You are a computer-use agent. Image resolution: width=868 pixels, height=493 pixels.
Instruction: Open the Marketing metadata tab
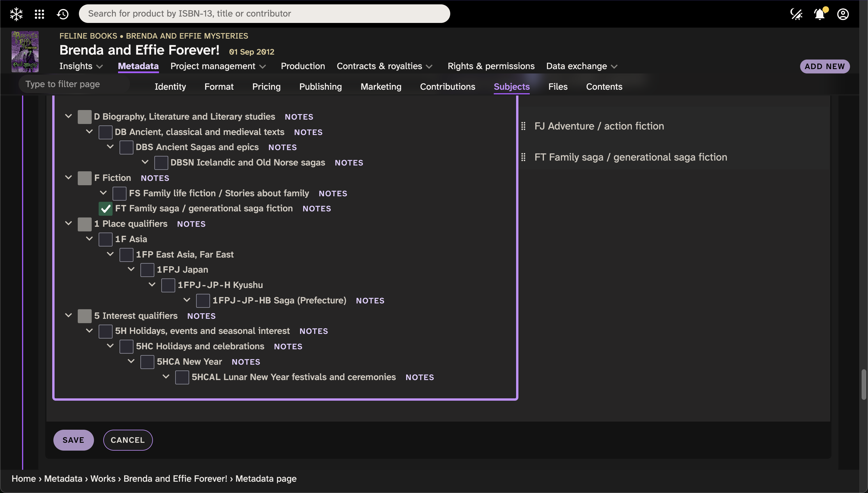point(381,87)
